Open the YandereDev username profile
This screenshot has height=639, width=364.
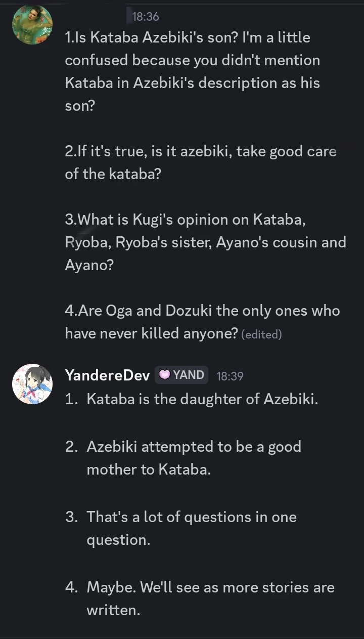pyautogui.click(x=107, y=375)
